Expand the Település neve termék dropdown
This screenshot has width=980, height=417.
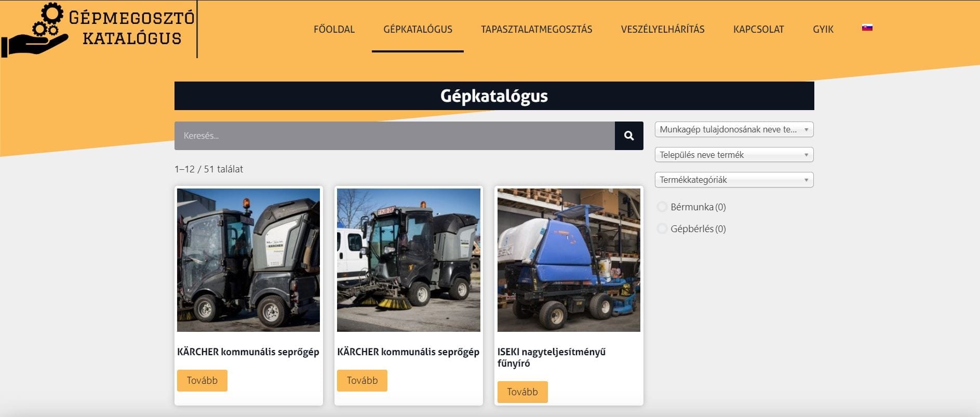click(734, 155)
